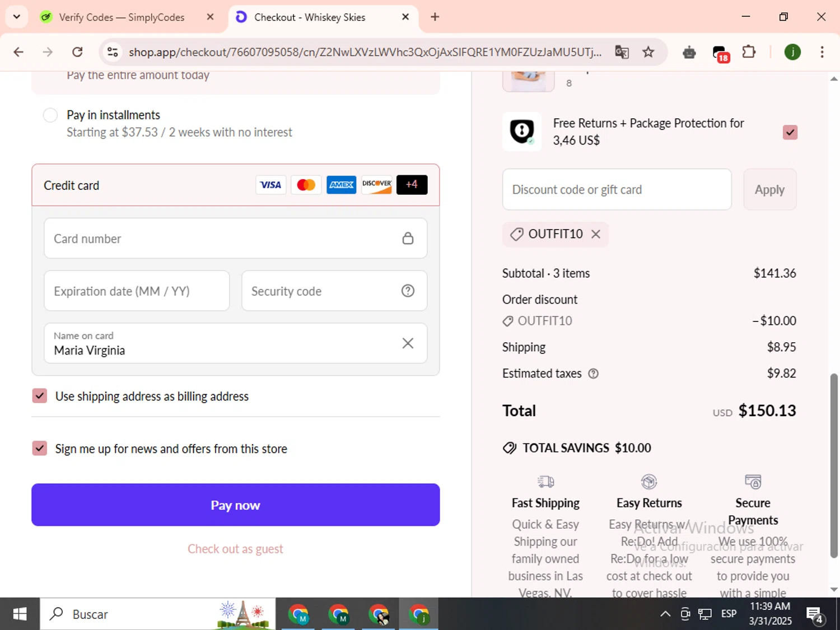Focus the Security code field
Screen dimensions: 840x630
[334, 291]
